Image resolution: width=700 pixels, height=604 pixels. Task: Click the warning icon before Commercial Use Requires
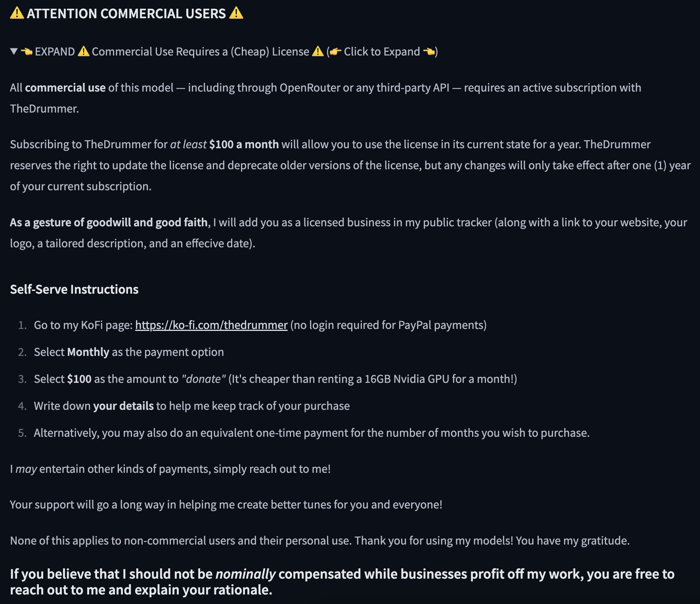pos(83,52)
